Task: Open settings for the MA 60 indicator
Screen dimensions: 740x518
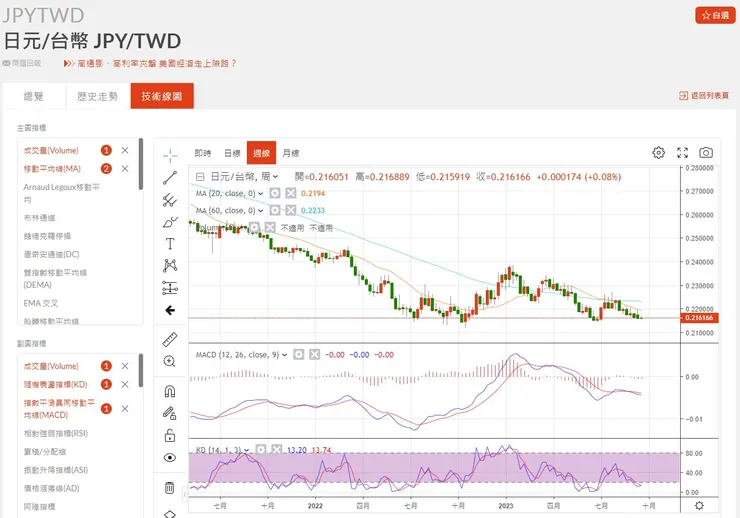Action: tap(275, 210)
